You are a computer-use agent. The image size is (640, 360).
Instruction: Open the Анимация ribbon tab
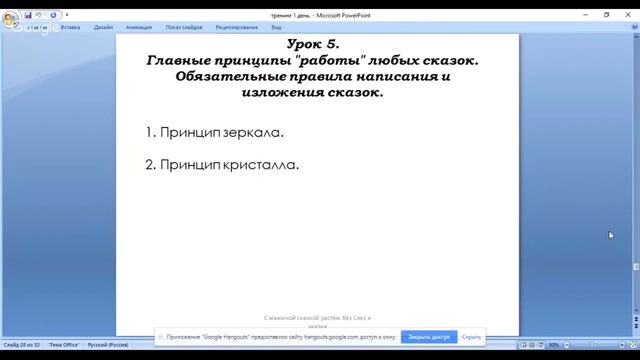coord(139,27)
